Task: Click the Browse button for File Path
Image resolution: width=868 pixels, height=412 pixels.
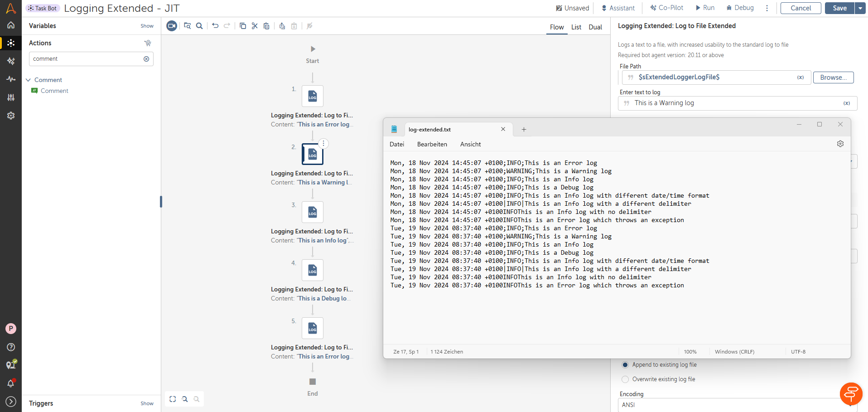Action: (833, 78)
